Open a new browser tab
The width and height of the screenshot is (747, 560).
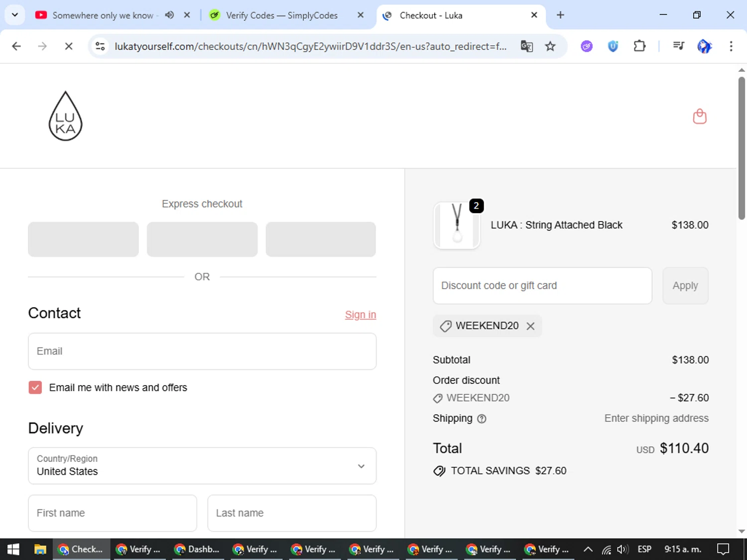click(560, 15)
